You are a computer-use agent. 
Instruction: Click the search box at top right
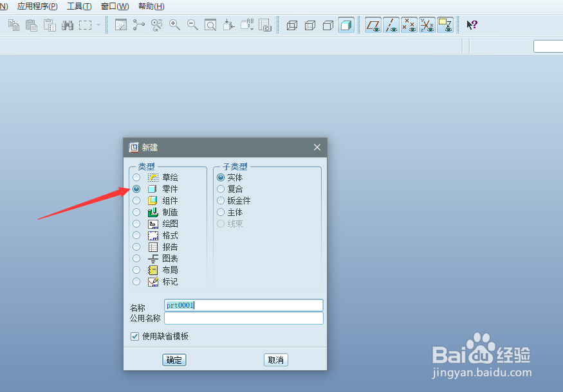(x=548, y=46)
